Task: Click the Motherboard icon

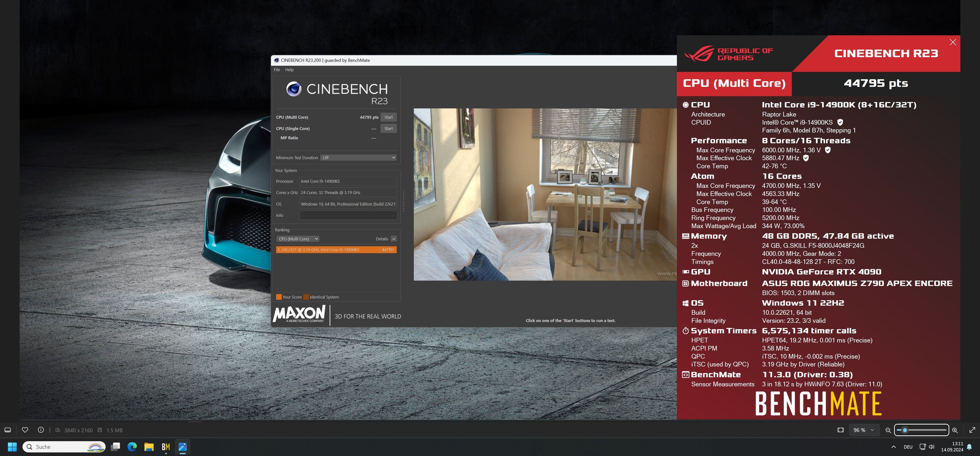Action: [x=685, y=283]
